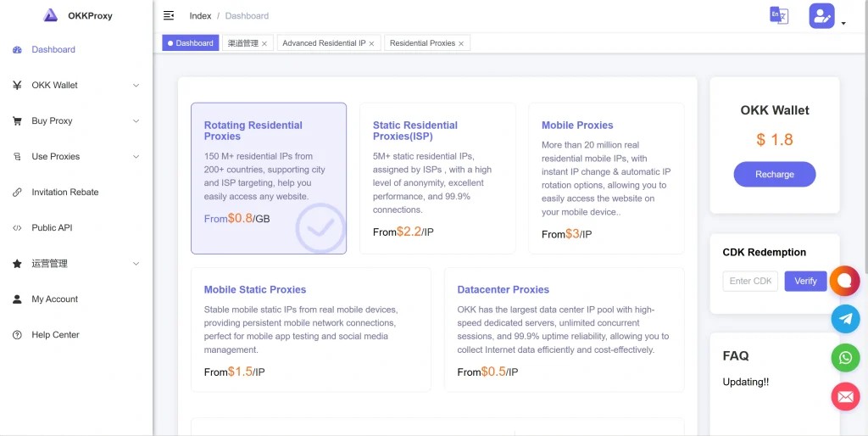Image resolution: width=868 pixels, height=436 pixels.
Task: Collapse the sidebar with the hamburger icon
Action: [x=169, y=15]
